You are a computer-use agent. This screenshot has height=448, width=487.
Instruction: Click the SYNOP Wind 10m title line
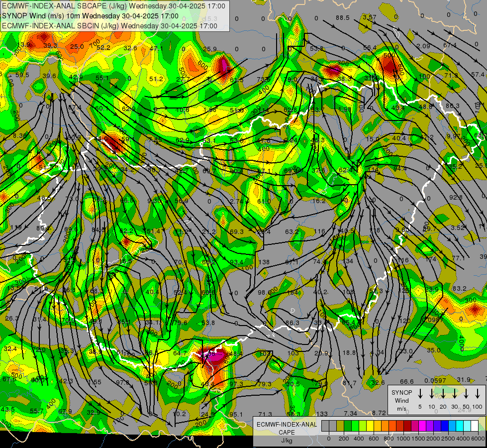coord(90,16)
